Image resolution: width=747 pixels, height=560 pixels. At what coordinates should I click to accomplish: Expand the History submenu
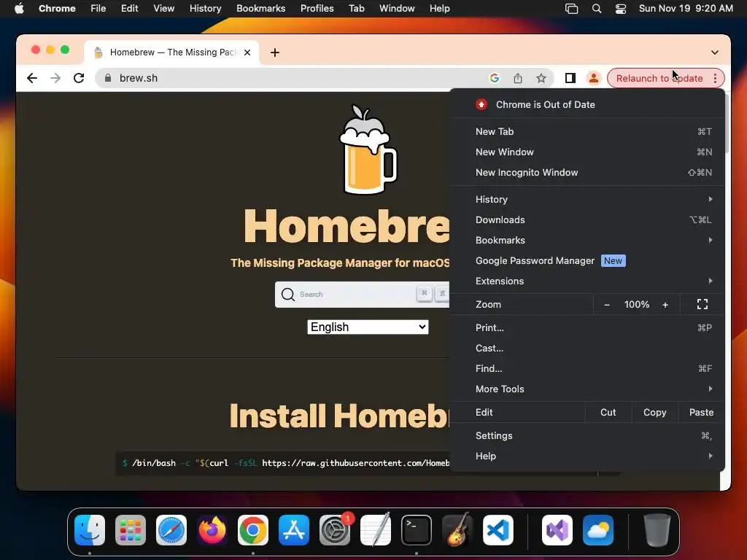[x=587, y=200]
